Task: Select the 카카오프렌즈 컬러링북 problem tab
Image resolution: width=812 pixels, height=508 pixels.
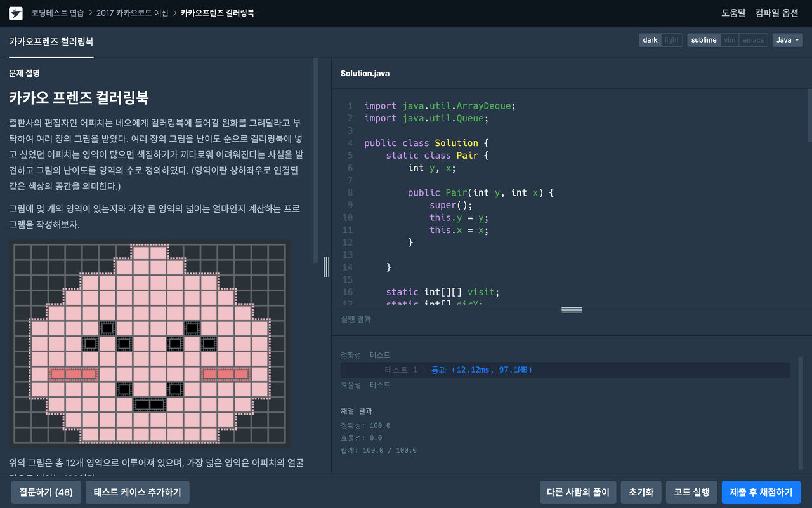Action: (51, 41)
